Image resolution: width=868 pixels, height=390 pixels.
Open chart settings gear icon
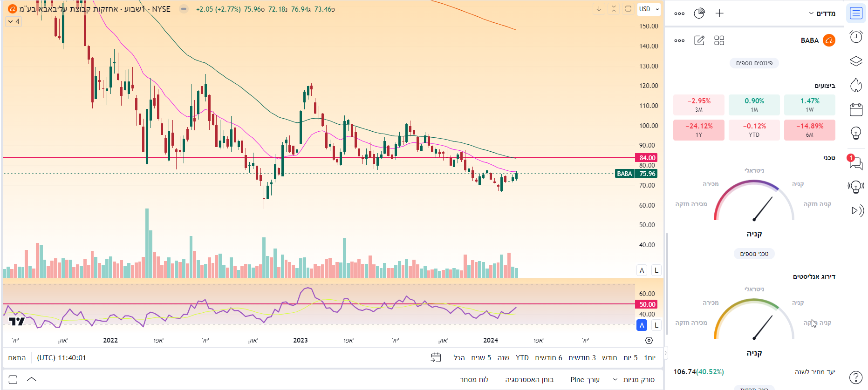[x=649, y=341]
